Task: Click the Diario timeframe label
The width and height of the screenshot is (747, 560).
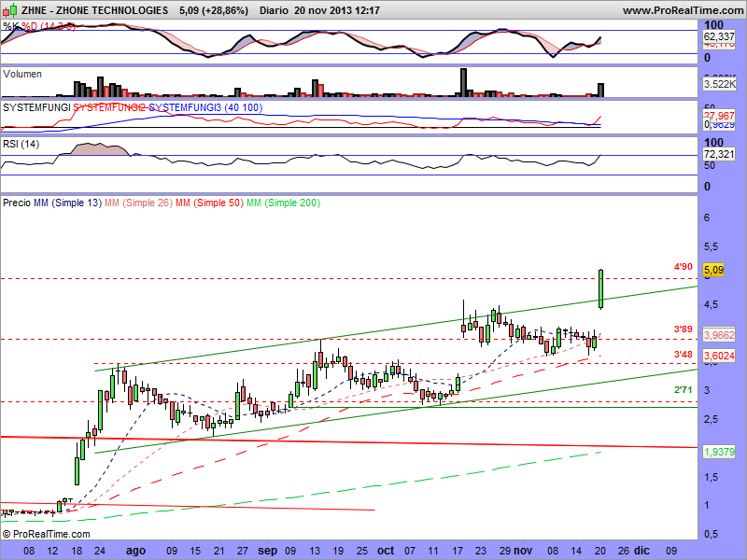Action: (274, 10)
